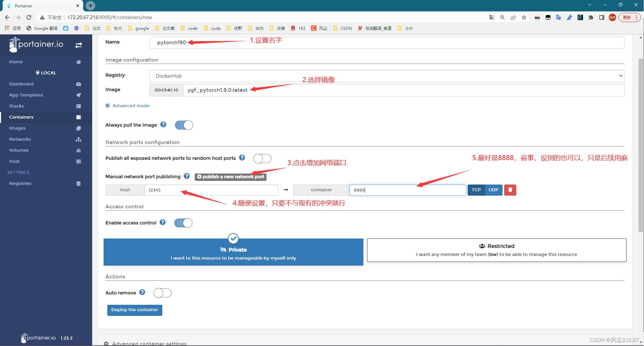Select TCP protocol button

(476, 190)
